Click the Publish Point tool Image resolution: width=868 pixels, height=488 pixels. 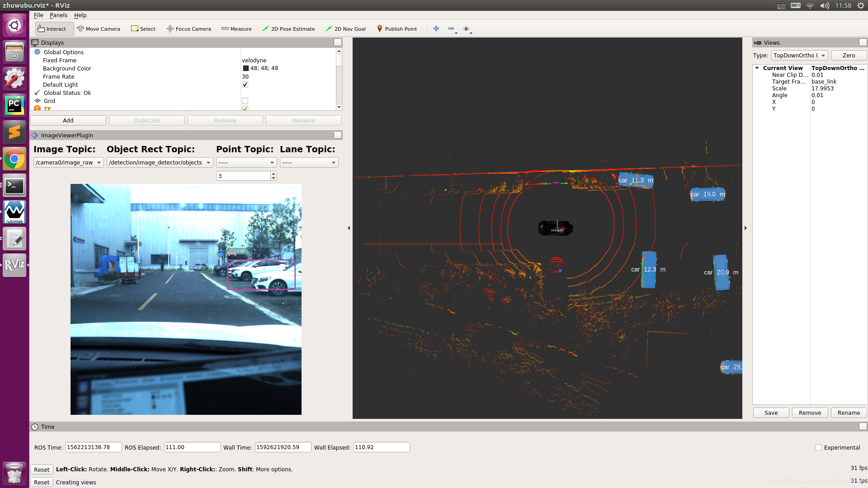point(396,28)
